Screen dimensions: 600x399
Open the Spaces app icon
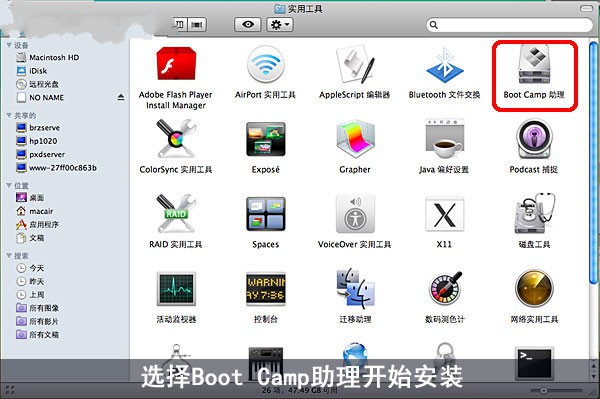266,214
